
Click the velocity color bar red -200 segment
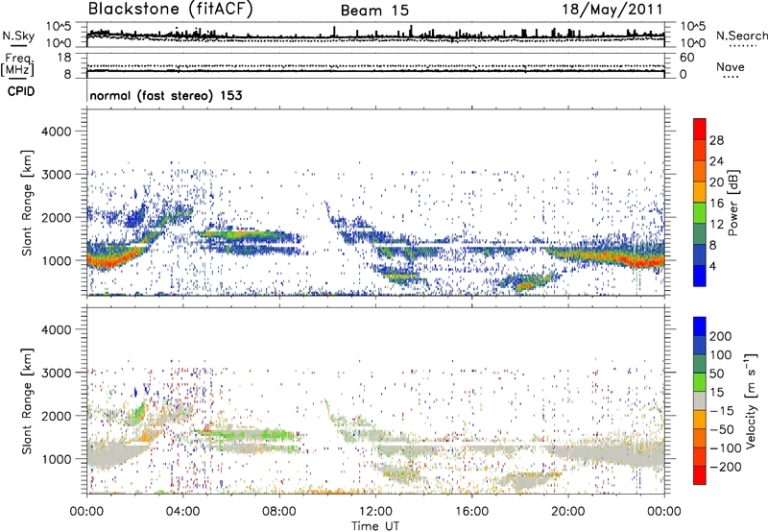[x=700, y=475]
